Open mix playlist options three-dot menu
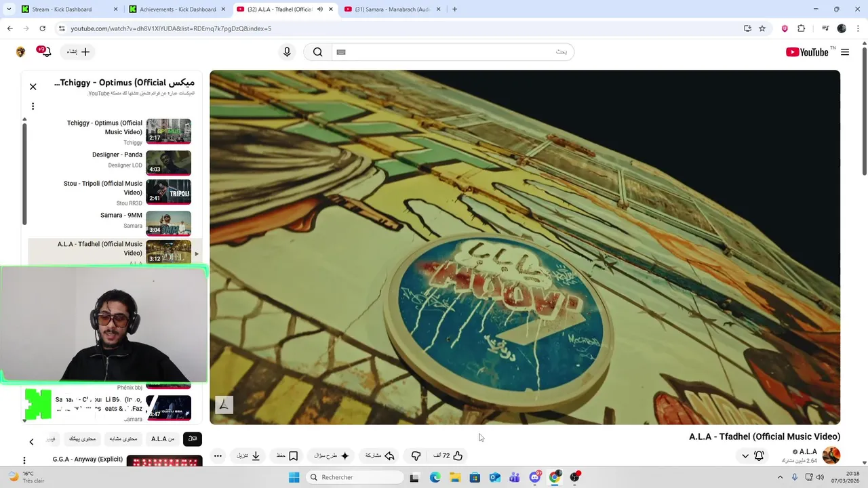Image resolution: width=868 pixels, height=488 pixels. point(33,106)
